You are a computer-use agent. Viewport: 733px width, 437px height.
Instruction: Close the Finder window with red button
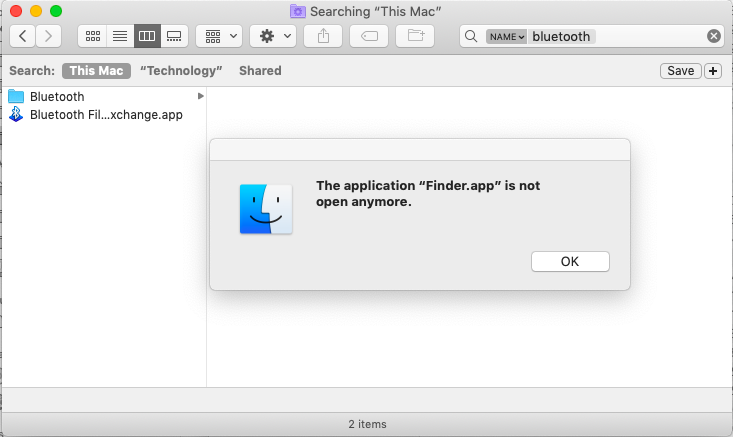(16, 11)
